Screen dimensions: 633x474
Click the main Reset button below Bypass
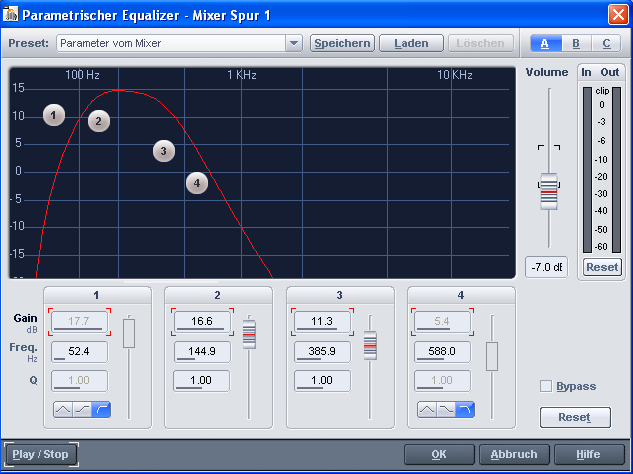click(x=575, y=417)
